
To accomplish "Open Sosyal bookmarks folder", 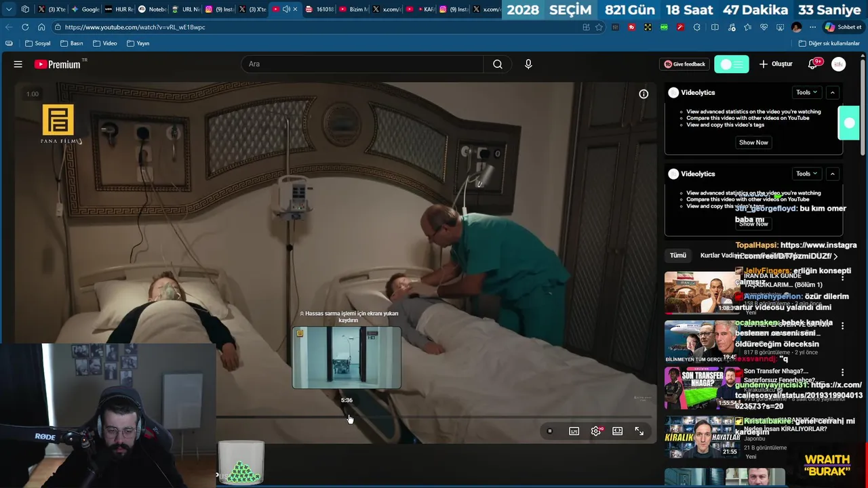I will [38, 43].
